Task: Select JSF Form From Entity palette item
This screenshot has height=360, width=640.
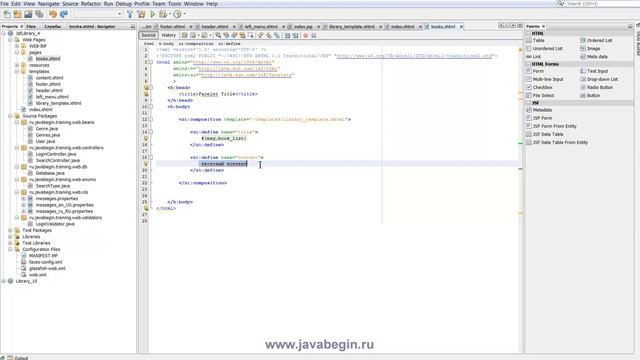Action: point(551,126)
